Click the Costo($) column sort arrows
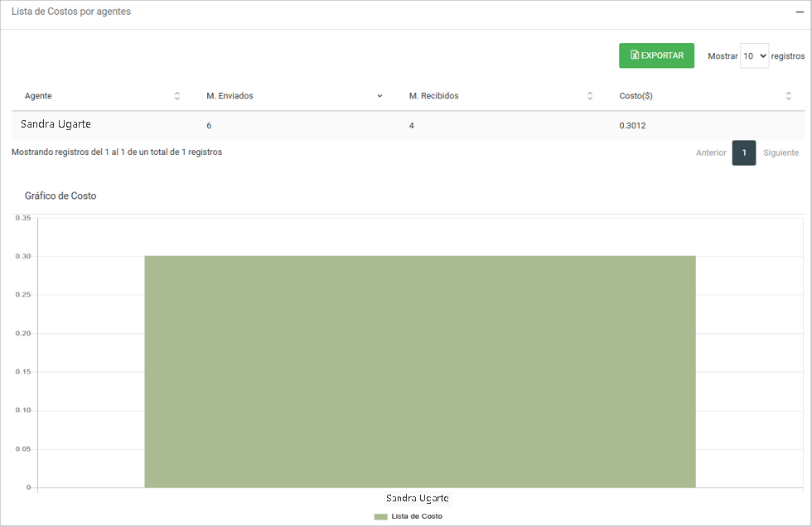 click(788, 96)
